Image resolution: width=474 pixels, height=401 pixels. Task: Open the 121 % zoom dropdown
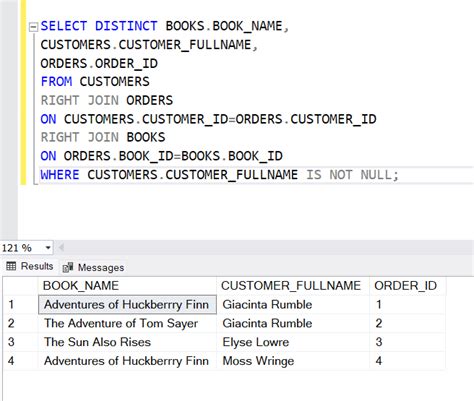point(48,248)
